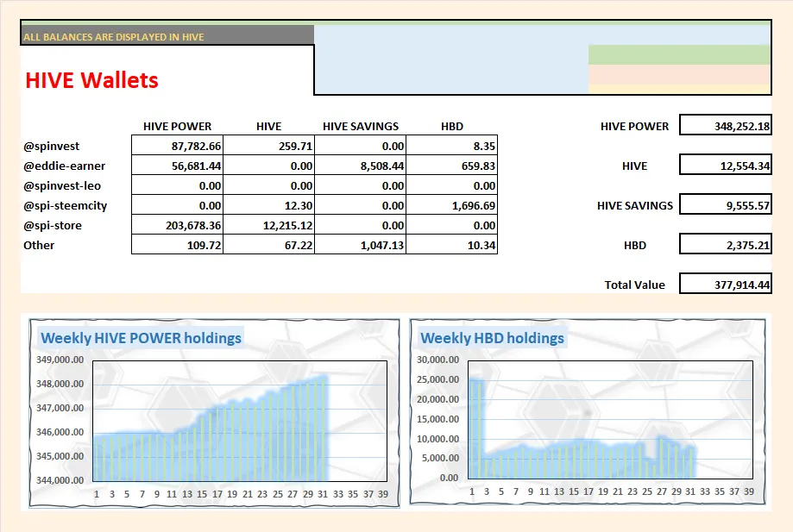Select cell with value 1,047.13

point(361,245)
